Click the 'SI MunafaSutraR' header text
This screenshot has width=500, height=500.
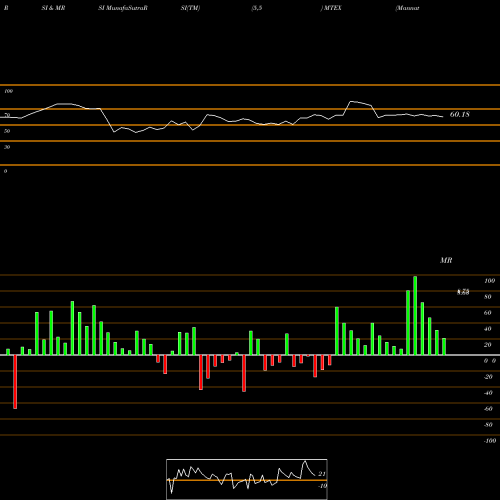coord(123,8)
